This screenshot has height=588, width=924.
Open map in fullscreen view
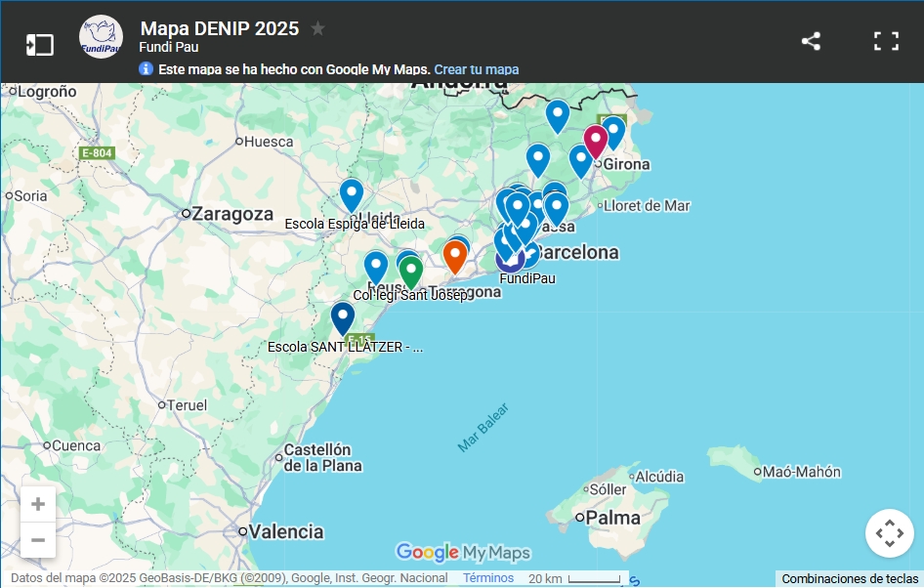(886, 41)
